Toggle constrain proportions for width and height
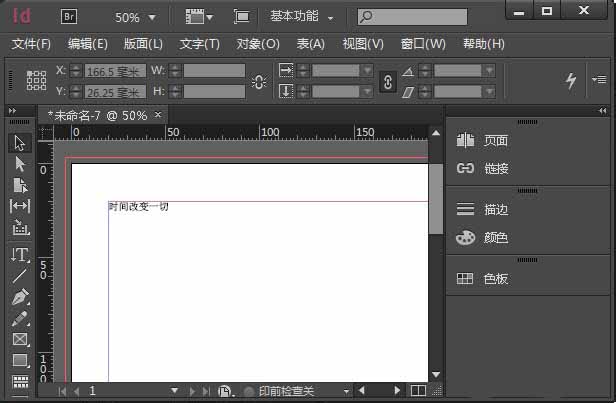 click(x=259, y=82)
